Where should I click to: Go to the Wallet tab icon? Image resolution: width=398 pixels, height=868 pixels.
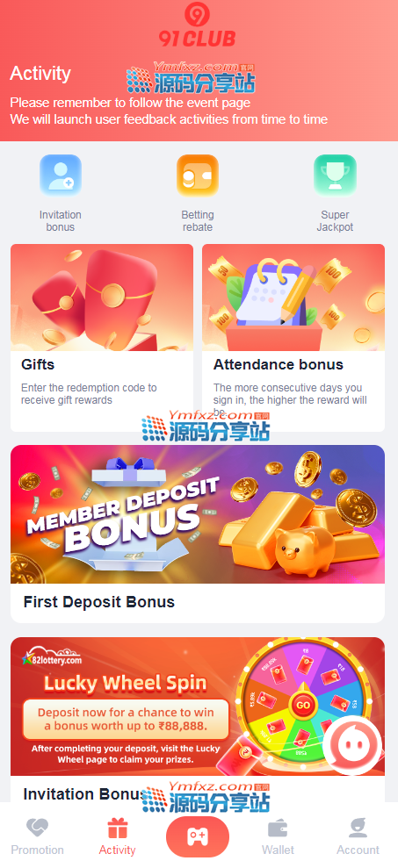pyautogui.click(x=278, y=829)
